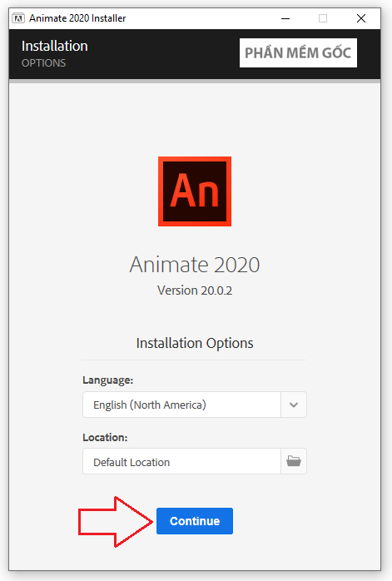Close the Animate 2020 Installer window
The image size is (392, 581).
361,18
